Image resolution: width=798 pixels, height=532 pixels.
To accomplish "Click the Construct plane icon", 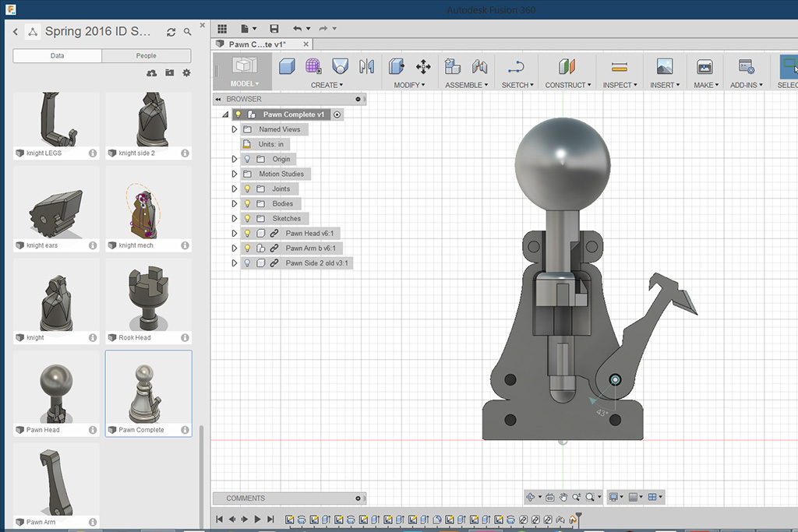I will (x=567, y=67).
